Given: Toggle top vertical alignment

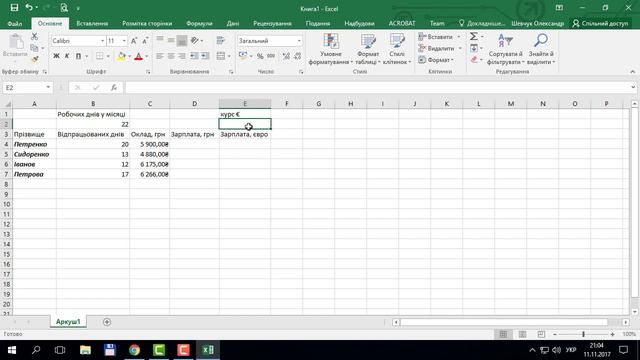Looking at the screenshot, I should click(x=160, y=40).
